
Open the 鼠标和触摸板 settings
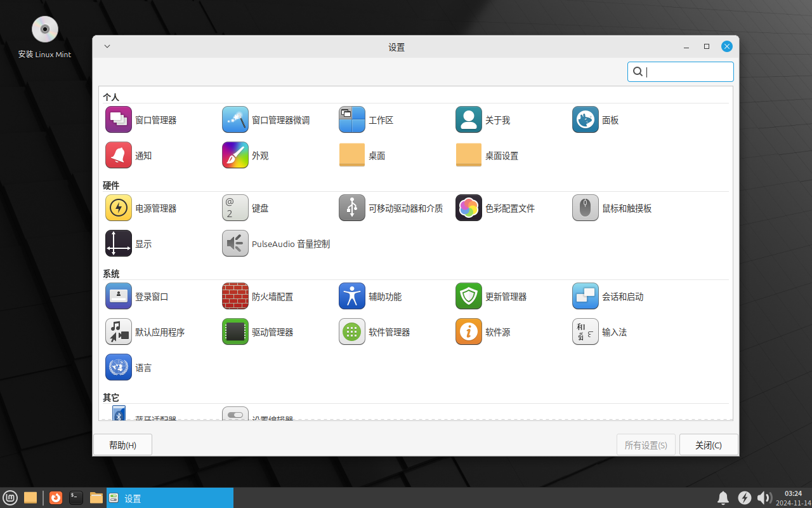pyautogui.click(x=612, y=208)
